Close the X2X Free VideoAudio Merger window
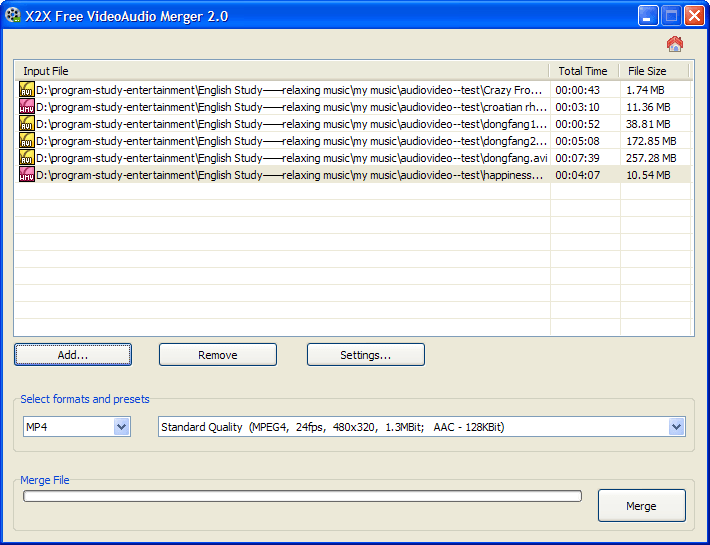 [694, 15]
